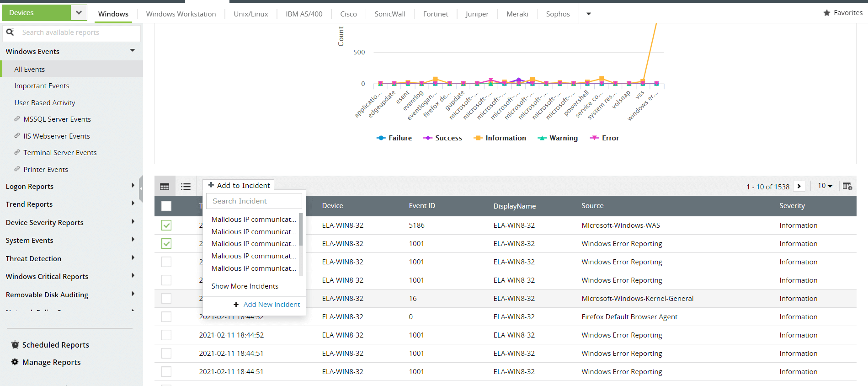Open the Cisco tab
The height and width of the screenshot is (386, 868).
(x=348, y=14)
